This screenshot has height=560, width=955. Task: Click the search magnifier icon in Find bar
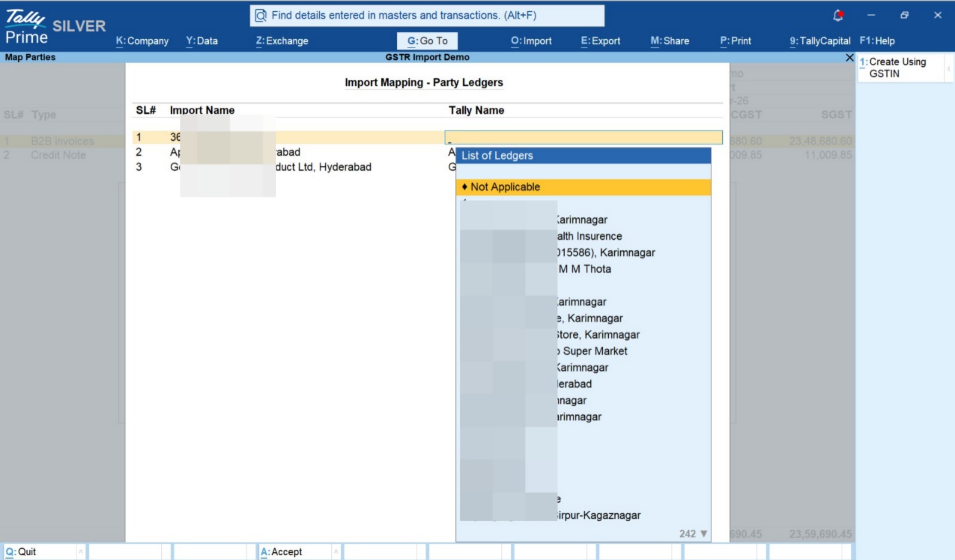[x=261, y=16]
